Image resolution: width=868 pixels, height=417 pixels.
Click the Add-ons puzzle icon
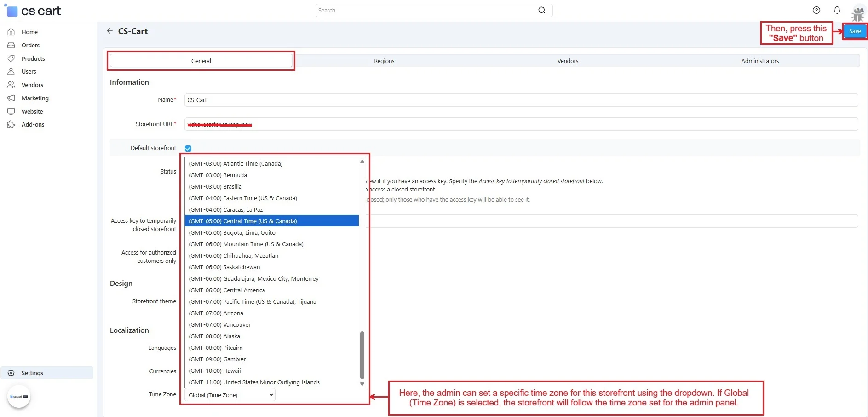(11, 125)
